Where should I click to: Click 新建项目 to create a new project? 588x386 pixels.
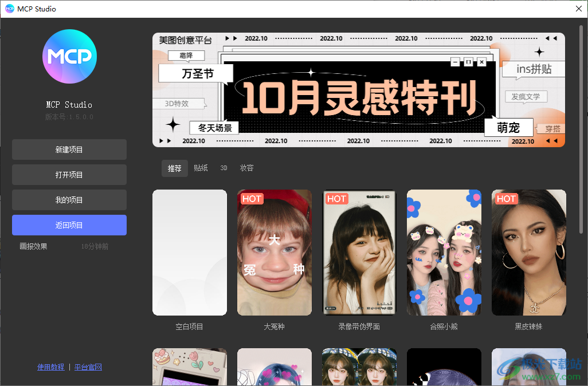pos(69,149)
